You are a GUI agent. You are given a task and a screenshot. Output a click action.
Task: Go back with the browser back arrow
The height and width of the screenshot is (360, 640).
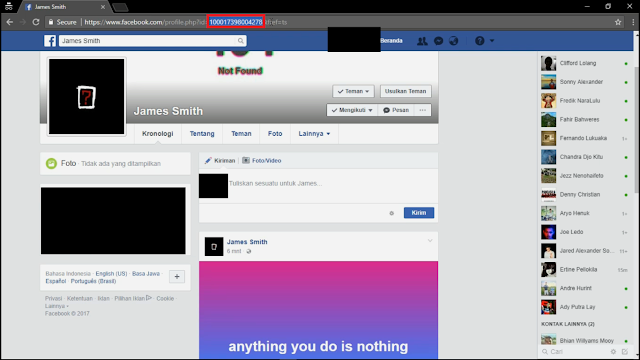click(x=10, y=22)
